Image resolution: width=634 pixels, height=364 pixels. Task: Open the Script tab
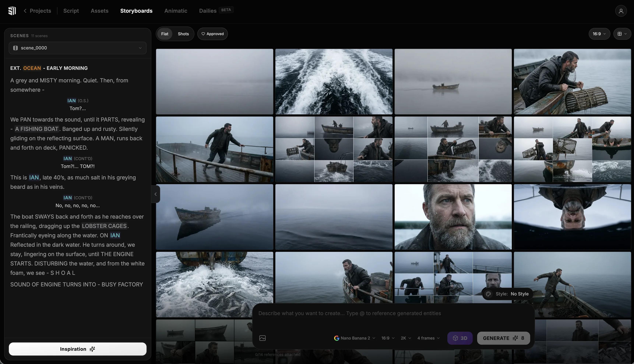tap(71, 11)
